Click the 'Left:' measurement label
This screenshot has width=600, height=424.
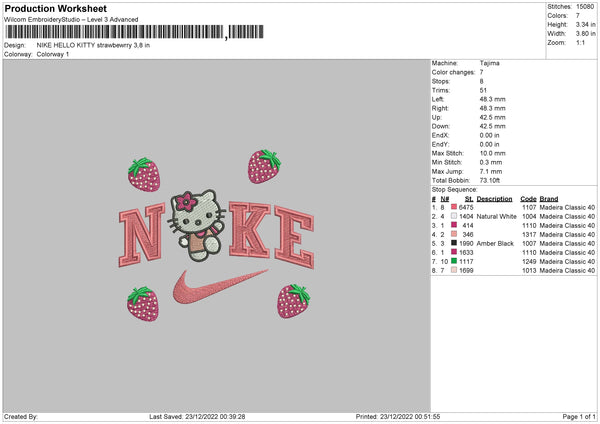438,99
